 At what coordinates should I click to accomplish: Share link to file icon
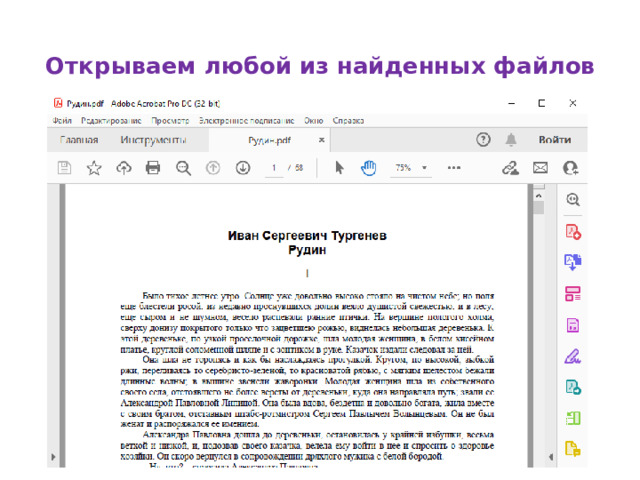pos(510,168)
